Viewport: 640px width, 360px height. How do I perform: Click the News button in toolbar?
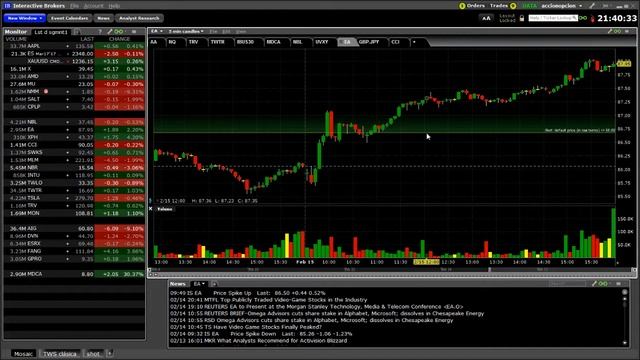103,18
